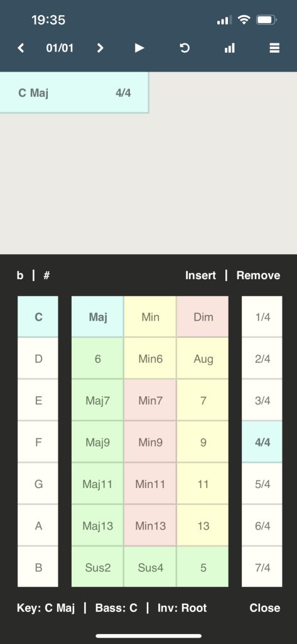Play the chord progression

tap(139, 48)
